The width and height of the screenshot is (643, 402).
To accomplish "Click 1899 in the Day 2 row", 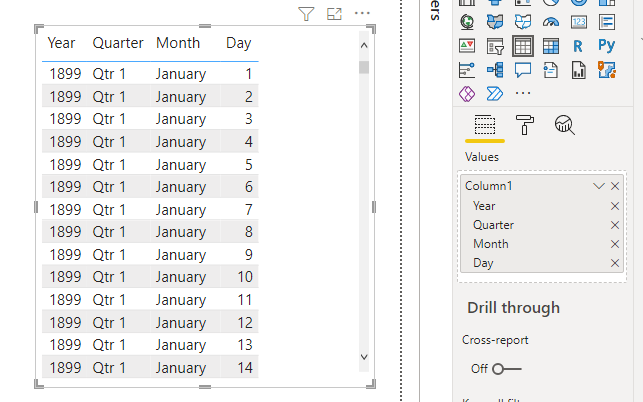I will [x=65, y=97].
